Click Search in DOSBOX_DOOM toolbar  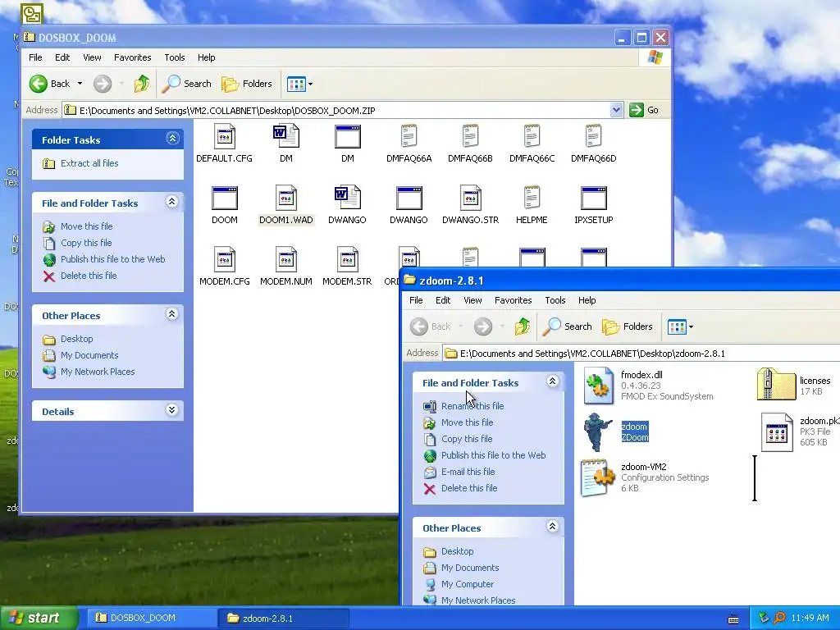point(186,84)
